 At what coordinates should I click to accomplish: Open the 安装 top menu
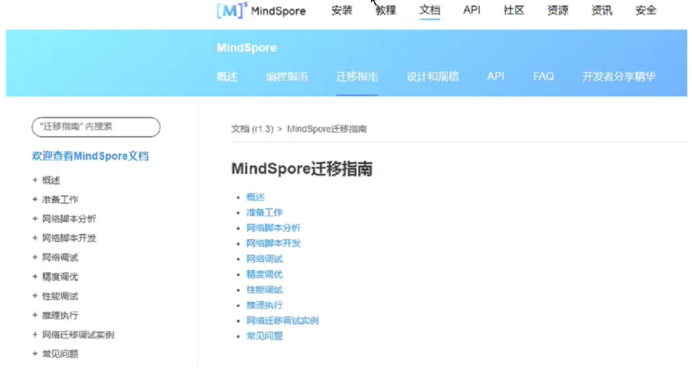[x=342, y=10]
